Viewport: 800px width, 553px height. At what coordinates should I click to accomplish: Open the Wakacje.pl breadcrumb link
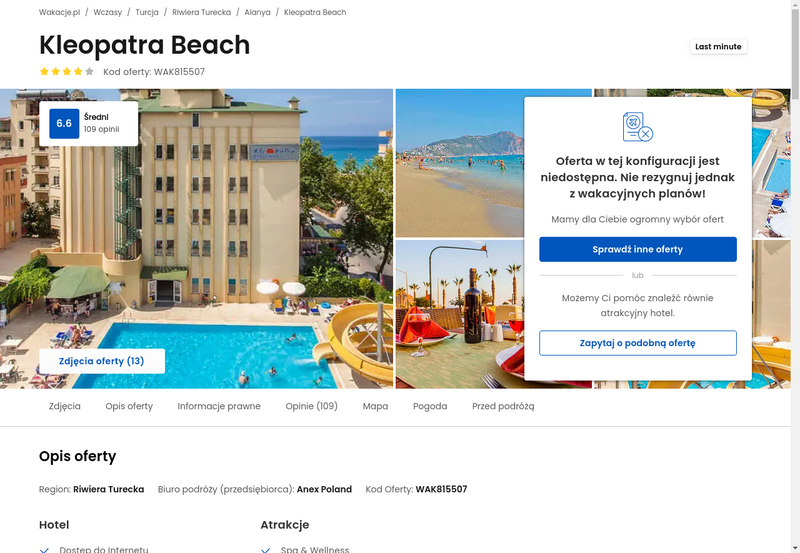(60, 12)
